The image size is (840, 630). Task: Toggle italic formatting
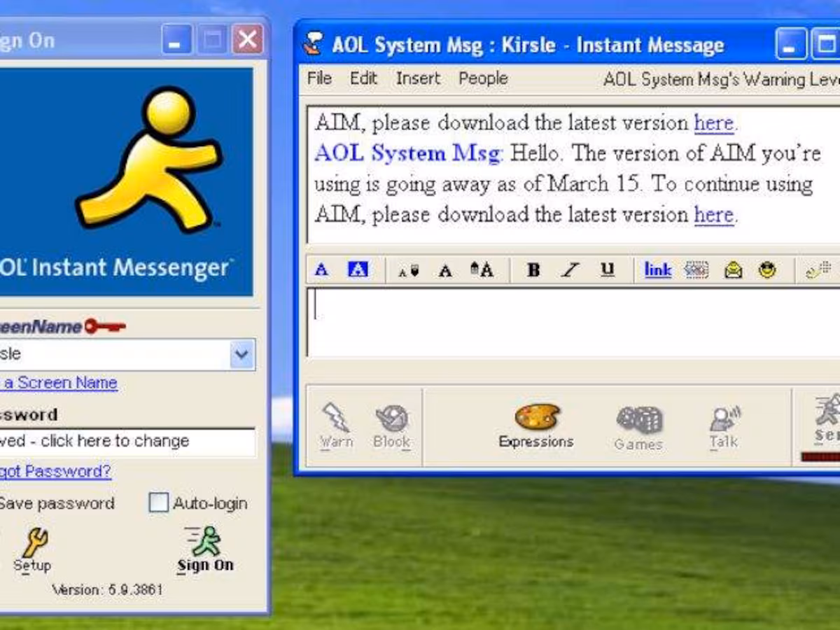coord(570,269)
